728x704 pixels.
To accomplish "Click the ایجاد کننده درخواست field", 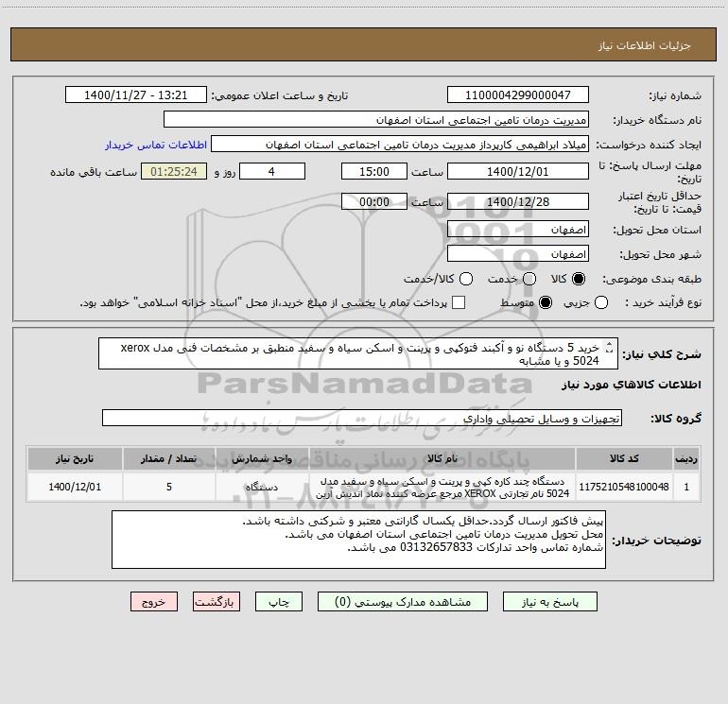I will [400, 144].
